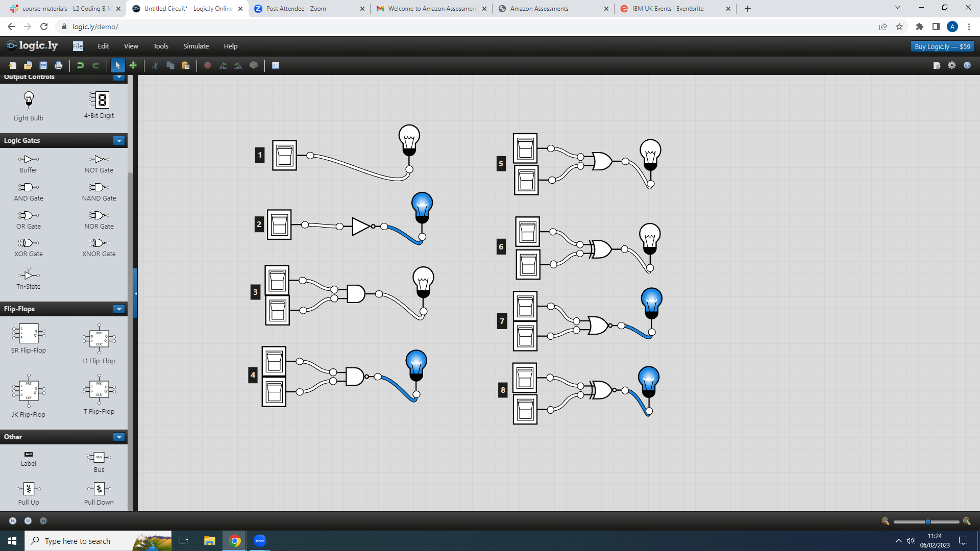Screen dimensions: 980x551
Task: Pick the XOR Gate component
Action: [29, 247]
